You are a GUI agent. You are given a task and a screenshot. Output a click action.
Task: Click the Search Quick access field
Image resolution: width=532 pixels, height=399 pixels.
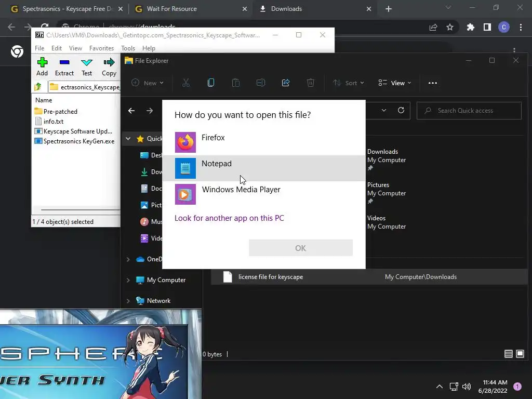(x=469, y=111)
